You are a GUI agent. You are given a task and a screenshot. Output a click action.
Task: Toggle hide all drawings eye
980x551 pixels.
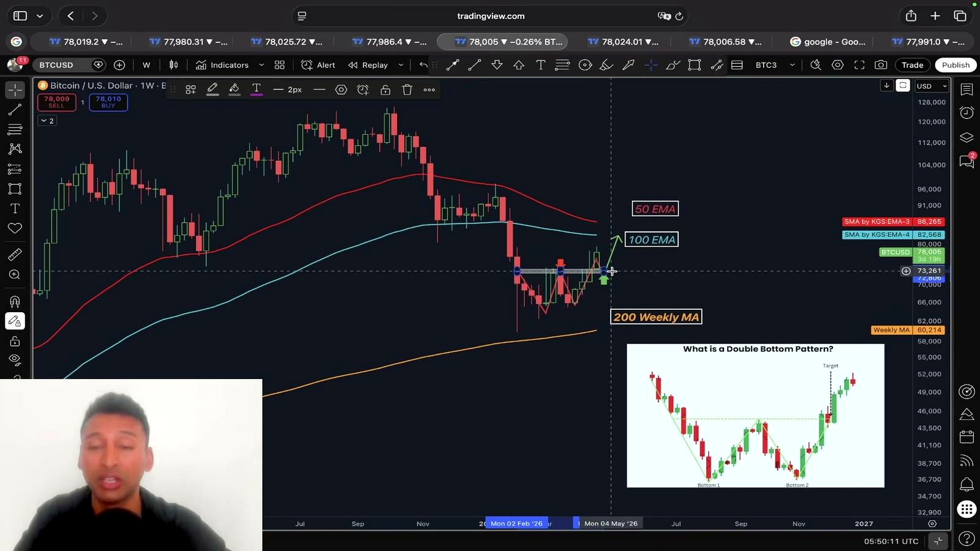click(15, 359)
